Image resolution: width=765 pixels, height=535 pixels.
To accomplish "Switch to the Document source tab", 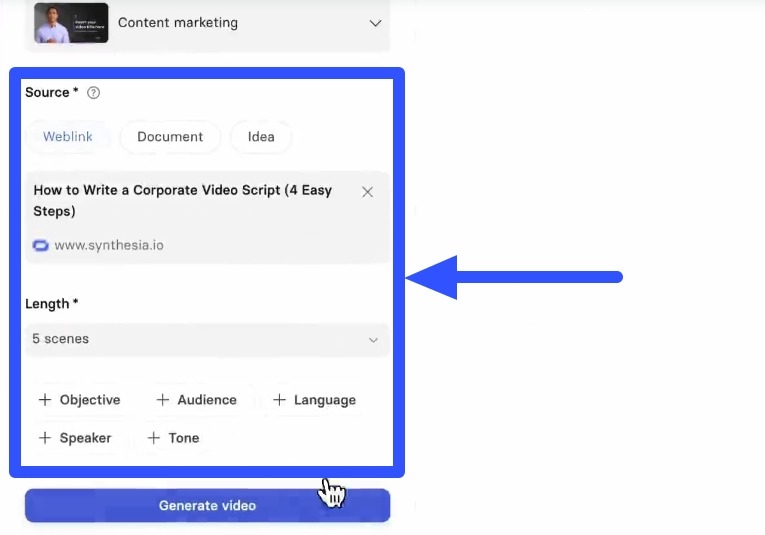I will click(170, 137).
